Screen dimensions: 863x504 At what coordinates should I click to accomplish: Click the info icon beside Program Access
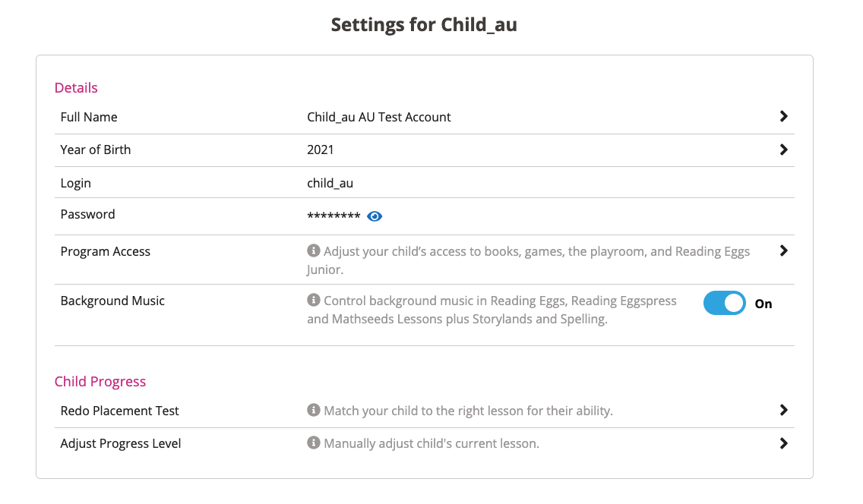point(313,250)
